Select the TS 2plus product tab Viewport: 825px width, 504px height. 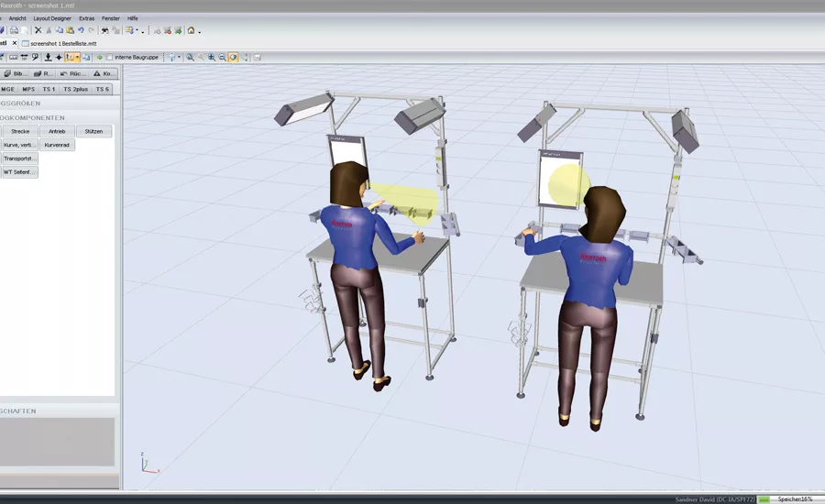click(x=76, y=90)
